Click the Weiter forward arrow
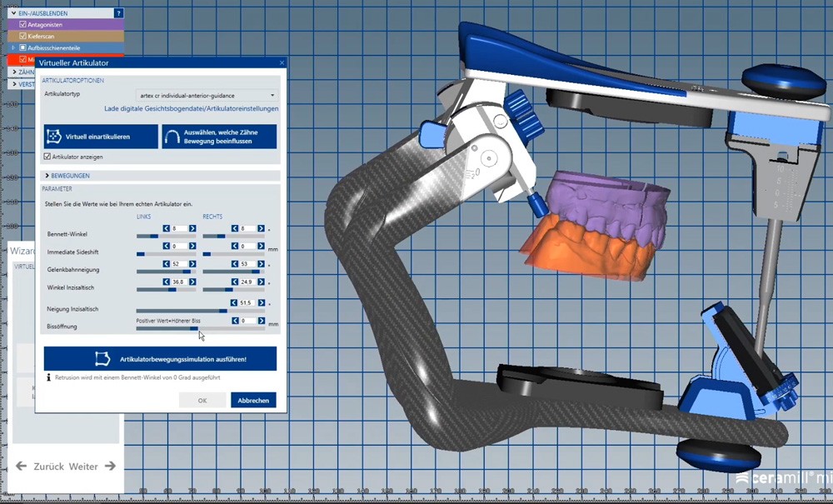 click(110, 467)
